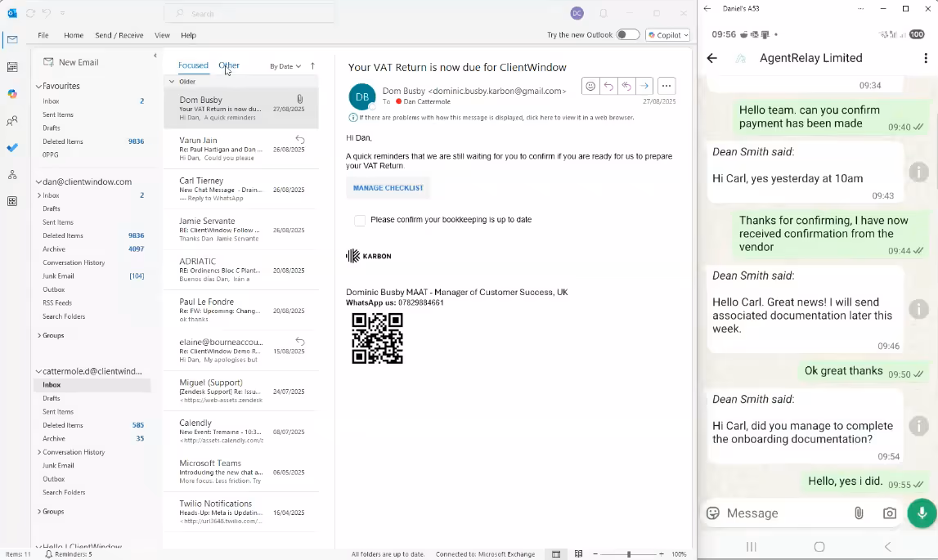938x560 pixels.
Task: Tap the camera icon in WhatsApp message bar
Action: point(890,513)
